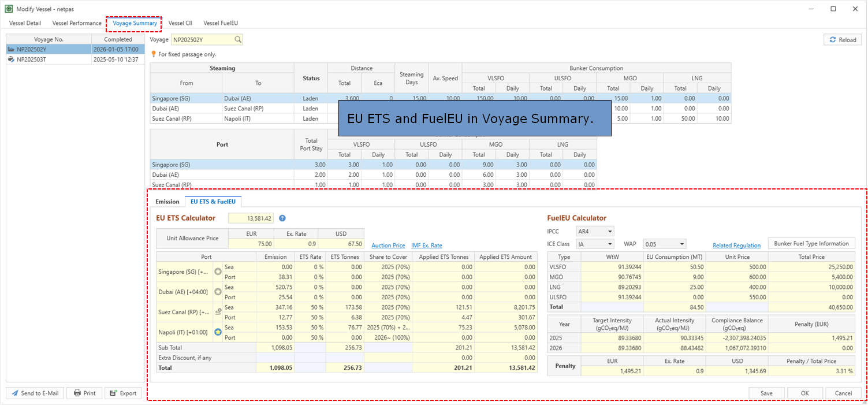This screenshot has width=868, height=405.
Task: Click the blue star icon beside Napoli
Action: [218, 332]
